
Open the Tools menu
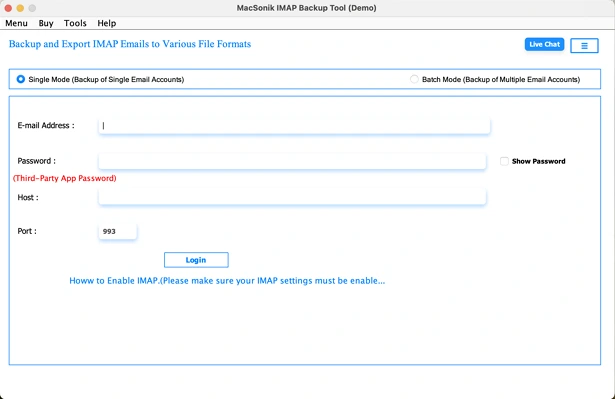tap(75, 23)
